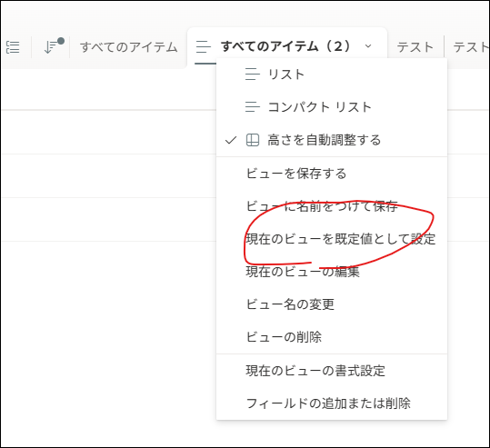
Task: Click the group-by list icon in toolbar
Action: [13, 47]
